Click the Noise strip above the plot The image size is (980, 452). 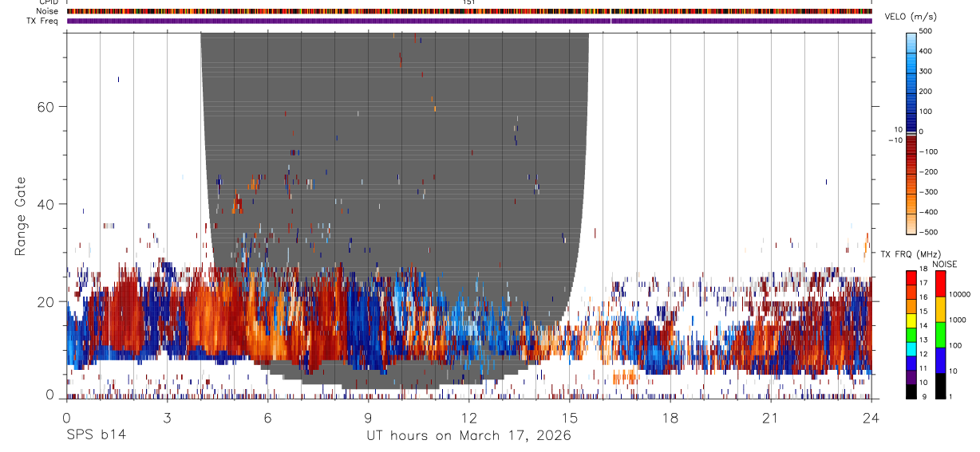[469, 11]
